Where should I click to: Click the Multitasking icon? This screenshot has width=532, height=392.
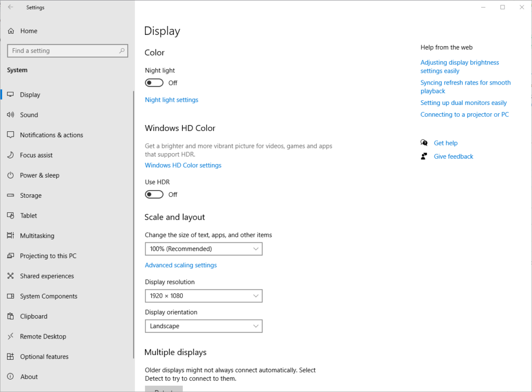[x=10, y=235]
